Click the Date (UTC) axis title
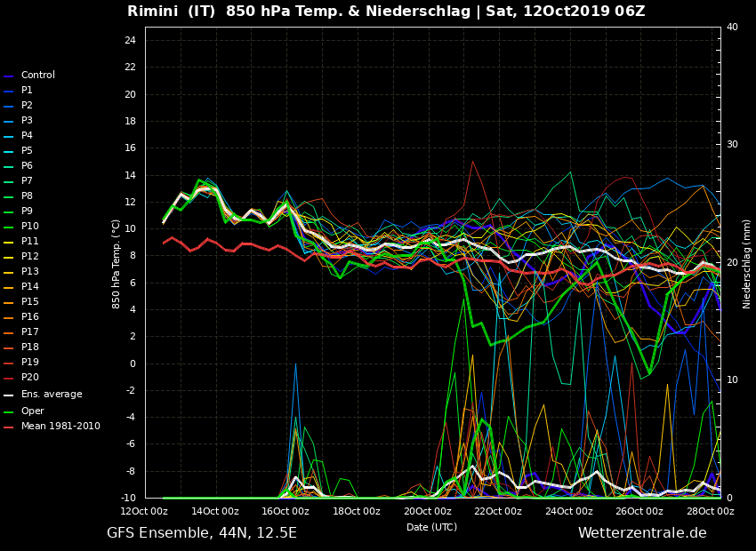The height and width of the screenshot is (551, 756). pos(431,527)
